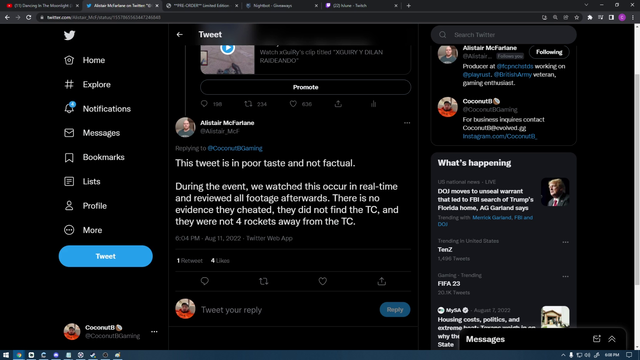This screenshot has width=640, height=360.
Task: Click the reply icon under Alistair's tweet
Action: click(x=204, y=281)
